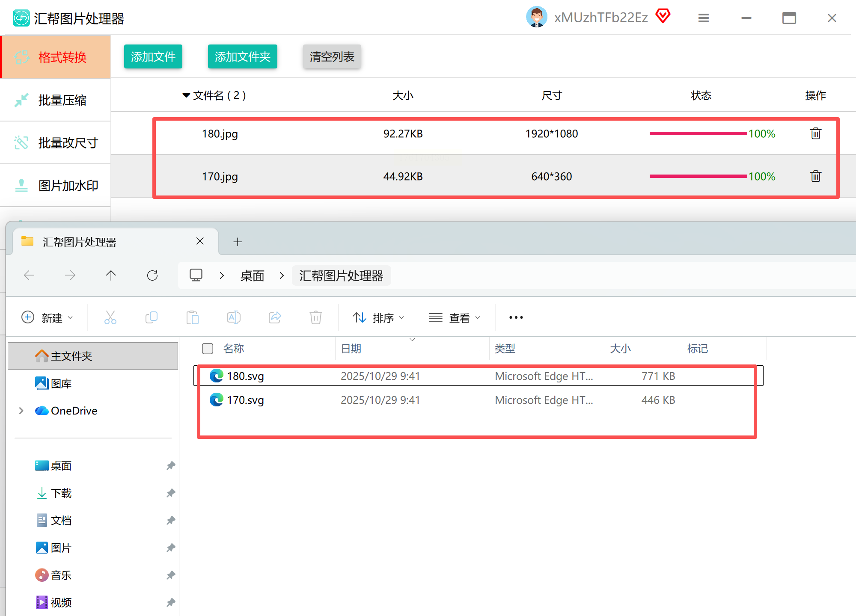The image size is (856, 616).
Task: Go up one folder level
Action: 111,275
